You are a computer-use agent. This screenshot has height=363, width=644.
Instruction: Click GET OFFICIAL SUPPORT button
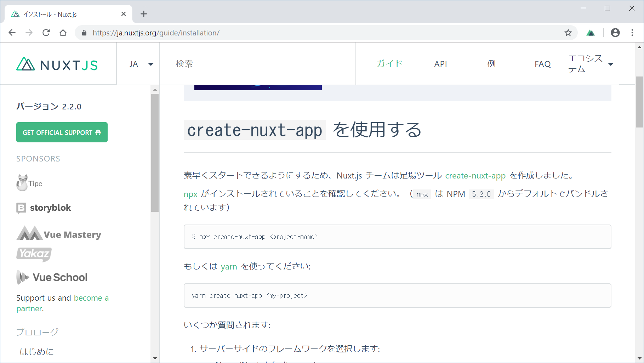[62, 132]
